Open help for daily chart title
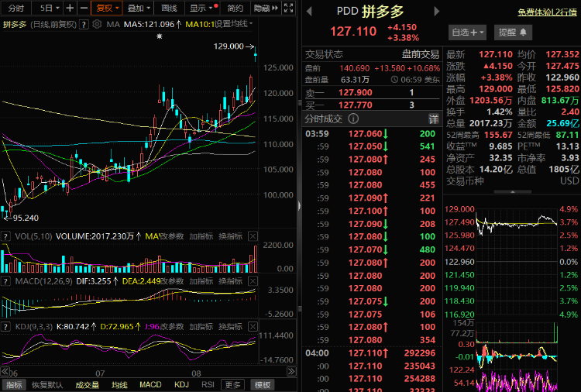The image size is (581, 392). pos(84,25)
